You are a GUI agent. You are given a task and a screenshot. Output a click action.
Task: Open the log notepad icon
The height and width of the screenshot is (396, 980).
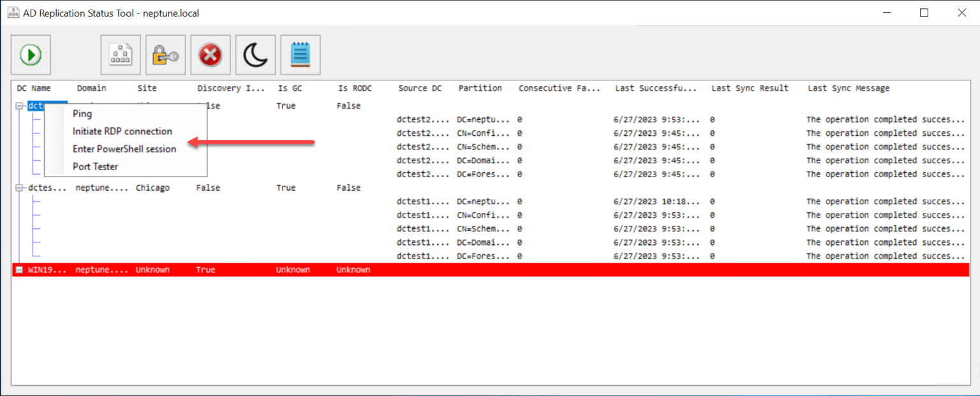click(x=300, y=55)
